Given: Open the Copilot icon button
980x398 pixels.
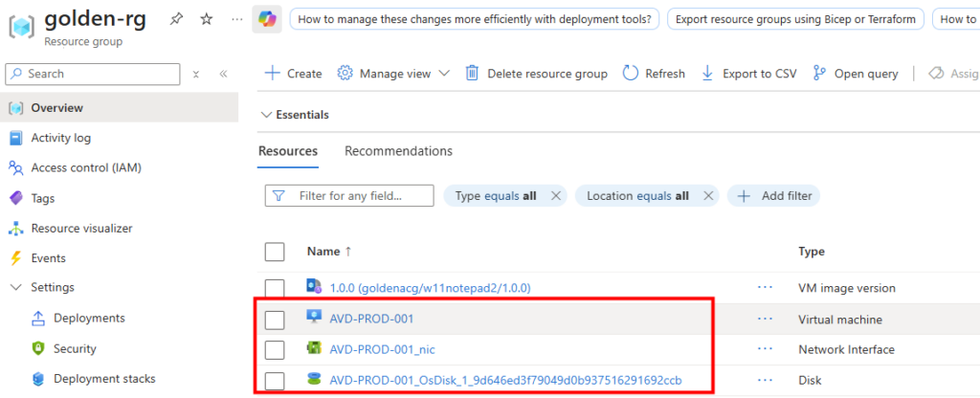Looking at the screenshot, I should pyautogui.click(x=267, y=19).
